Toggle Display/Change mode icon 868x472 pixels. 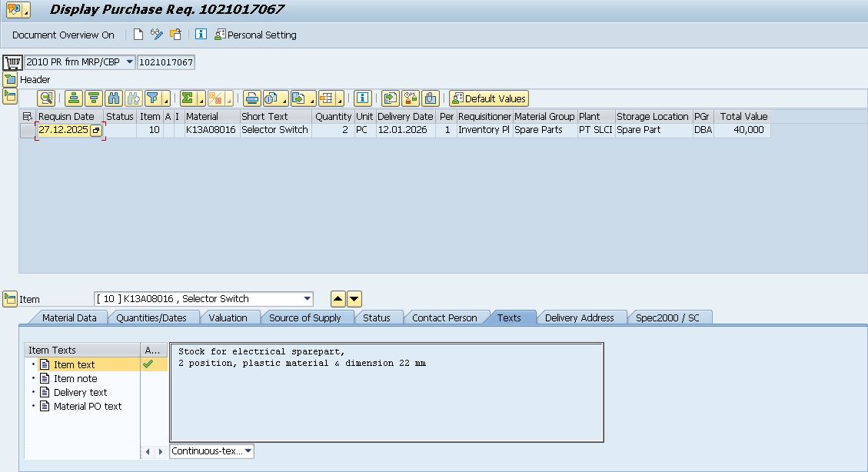[157, 35]
